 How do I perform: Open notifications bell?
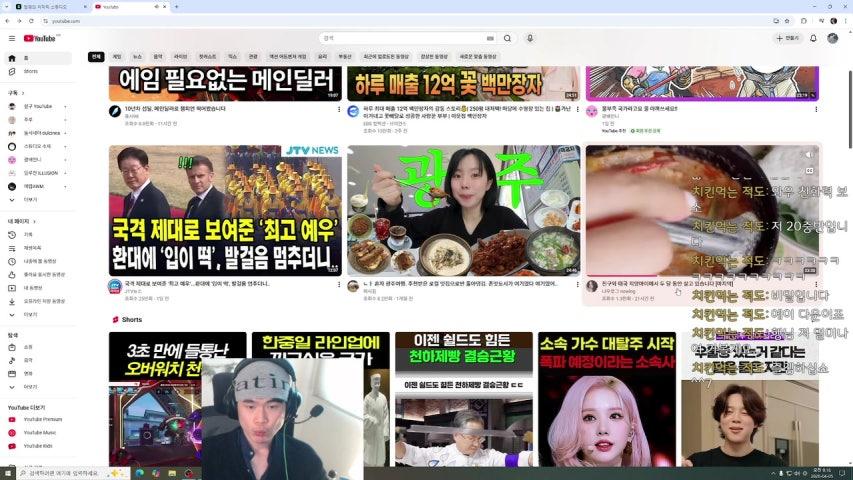(x=813, y=38)
